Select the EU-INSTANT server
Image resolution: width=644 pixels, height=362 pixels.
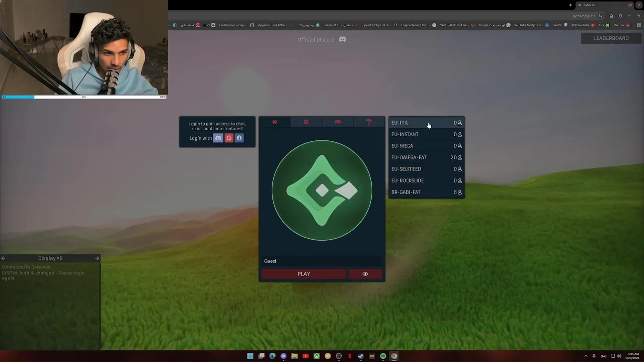426,134
